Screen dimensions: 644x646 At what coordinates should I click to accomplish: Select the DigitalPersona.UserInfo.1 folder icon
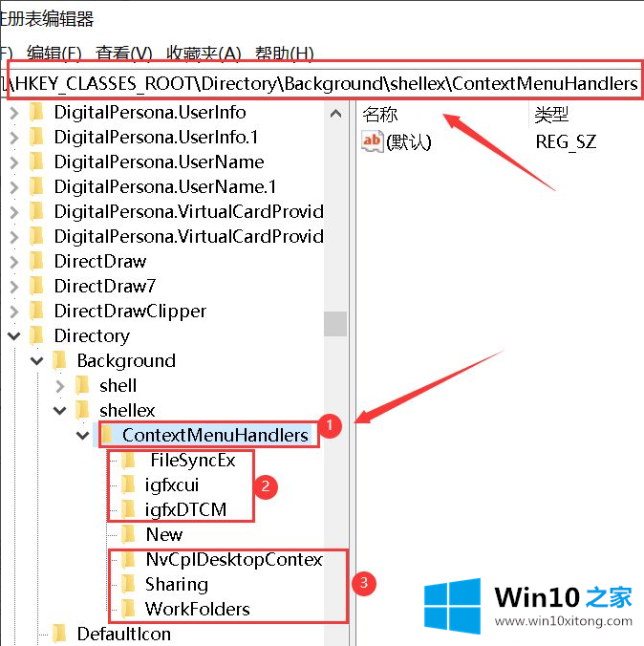pyautogui.click(x=36, y=137)
